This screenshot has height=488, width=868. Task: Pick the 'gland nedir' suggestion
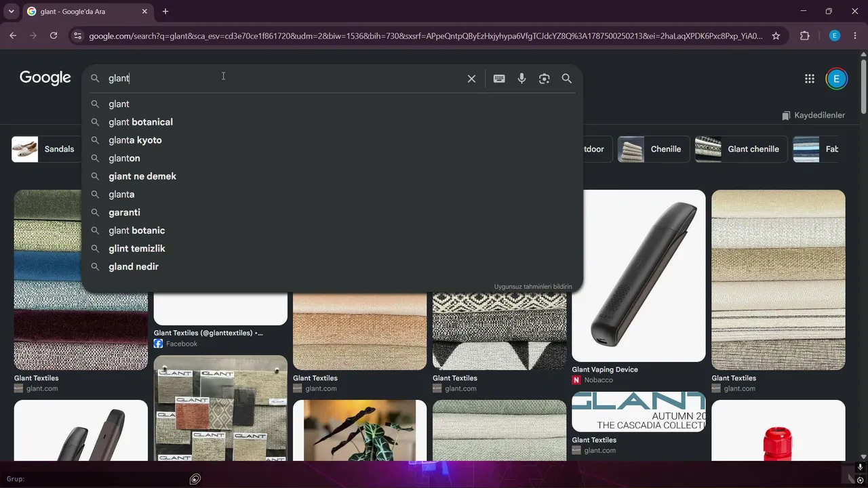click(332, 266)
